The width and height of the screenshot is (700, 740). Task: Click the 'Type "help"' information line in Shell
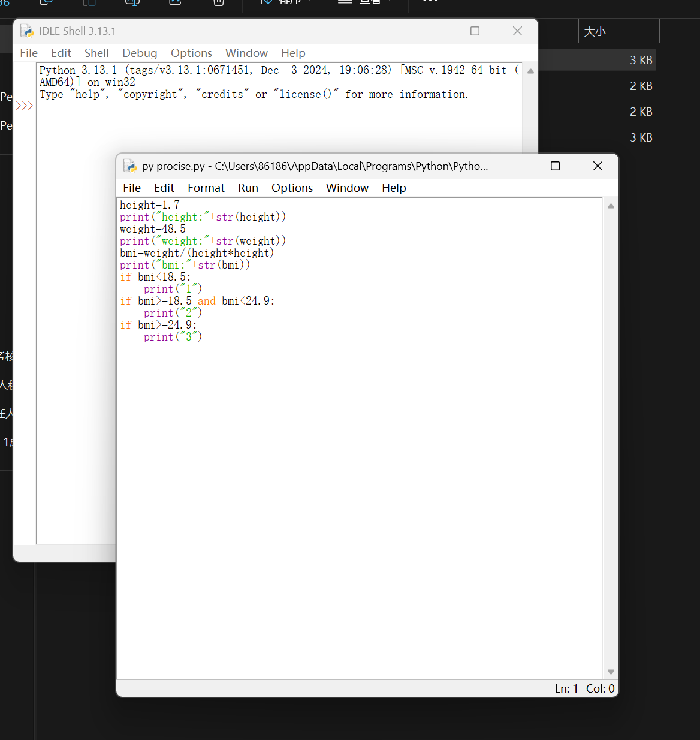[x=254, y=94]
